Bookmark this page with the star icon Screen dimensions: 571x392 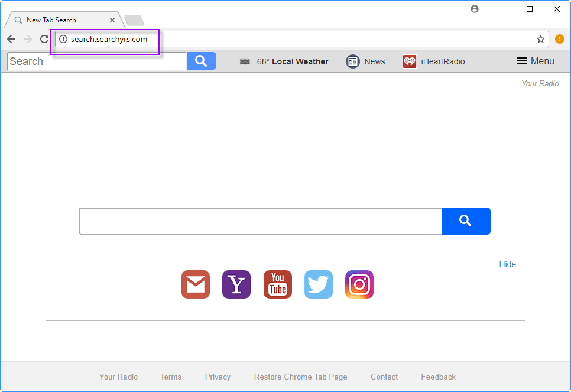541,39
